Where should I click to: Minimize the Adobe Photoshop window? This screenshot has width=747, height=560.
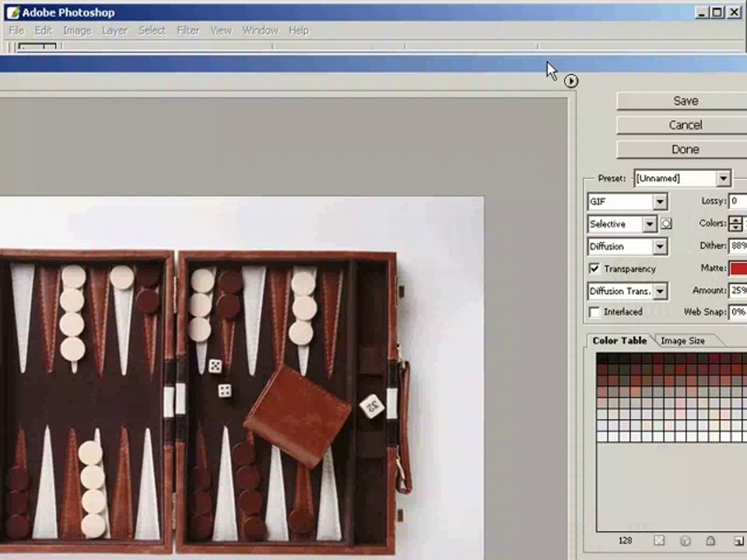tap(701, 13)
